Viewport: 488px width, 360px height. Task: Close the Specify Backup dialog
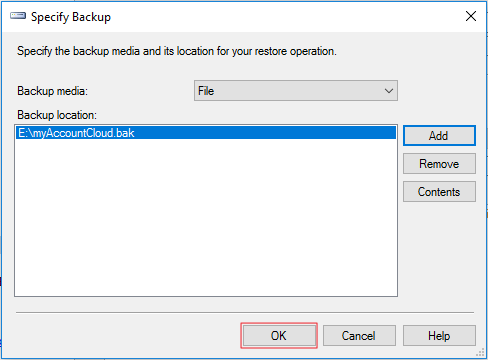(471, 16)
